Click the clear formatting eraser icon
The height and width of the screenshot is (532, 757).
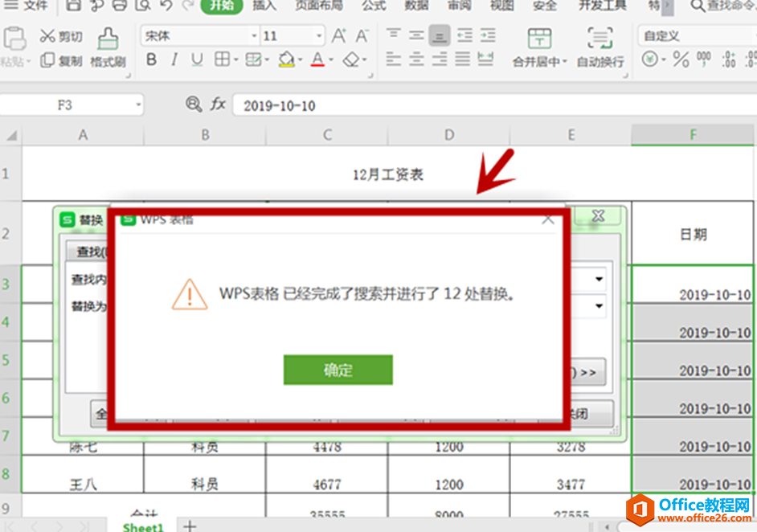point(351,59)
